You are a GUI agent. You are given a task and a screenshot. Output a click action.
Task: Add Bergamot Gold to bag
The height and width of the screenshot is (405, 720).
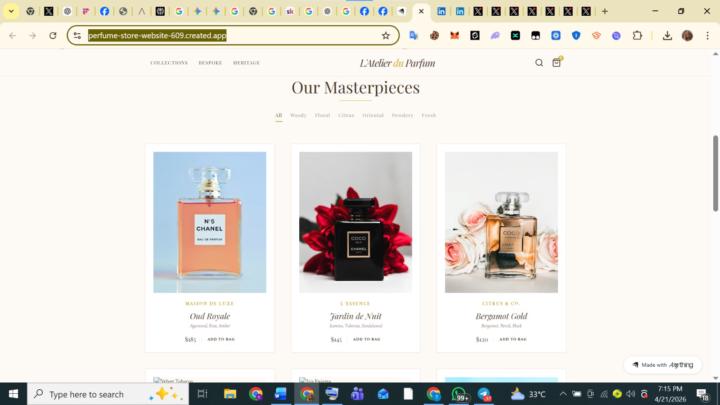513,339
